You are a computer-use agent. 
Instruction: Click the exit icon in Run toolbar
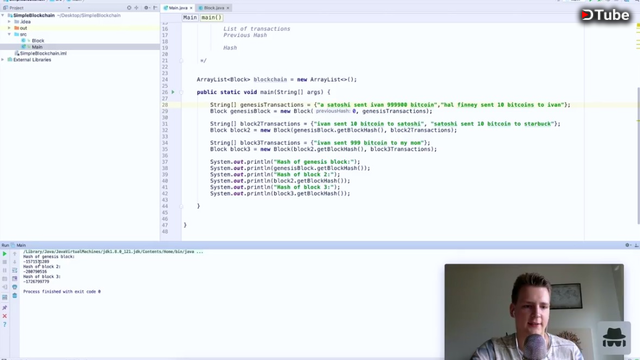[x=5, y=287]
